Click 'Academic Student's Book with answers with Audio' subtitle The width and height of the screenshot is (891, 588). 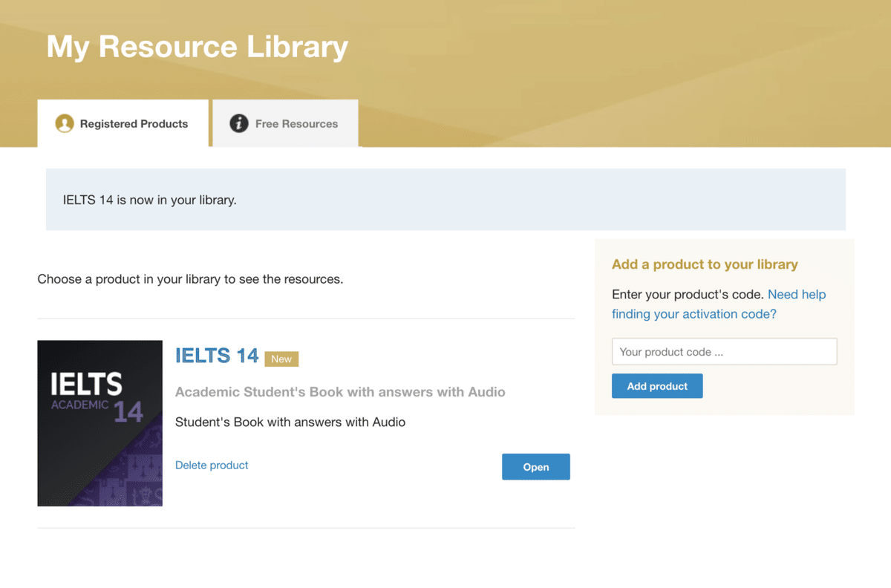click(340, 392)
